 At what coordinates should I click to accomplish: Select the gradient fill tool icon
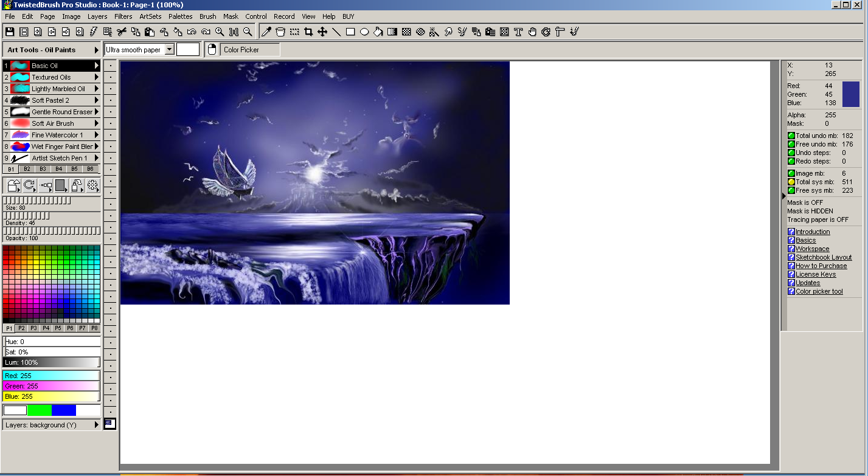pyautogui.click(x=392, y=32)
